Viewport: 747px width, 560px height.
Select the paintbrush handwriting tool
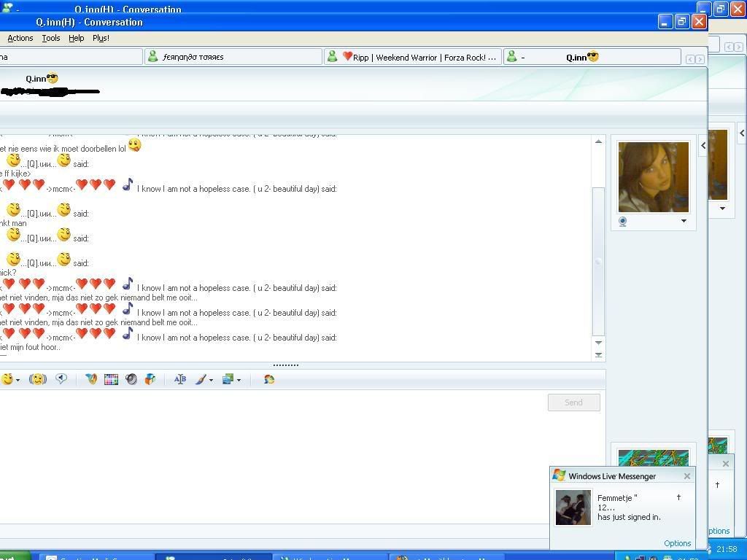(201, 379)
